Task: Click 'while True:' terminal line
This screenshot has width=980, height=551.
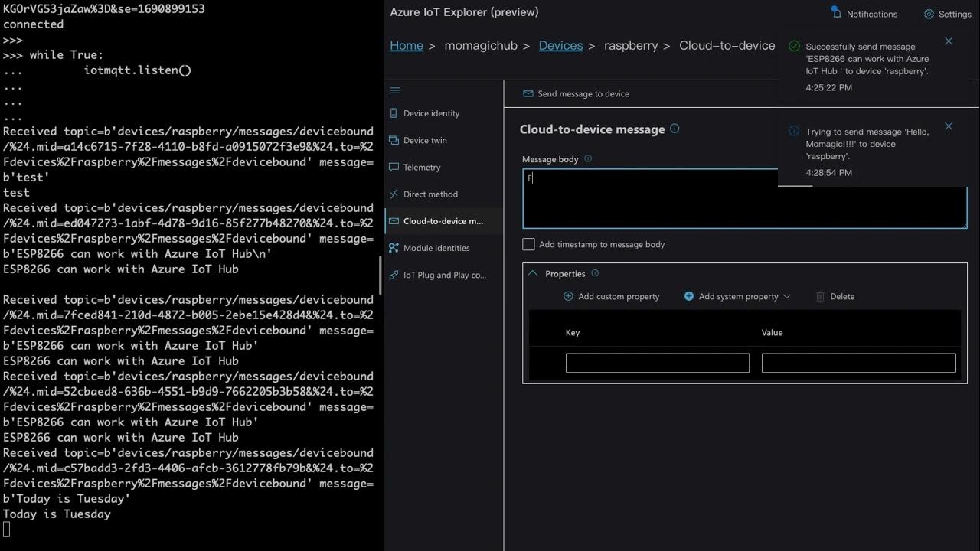Action: coord(66,55)
